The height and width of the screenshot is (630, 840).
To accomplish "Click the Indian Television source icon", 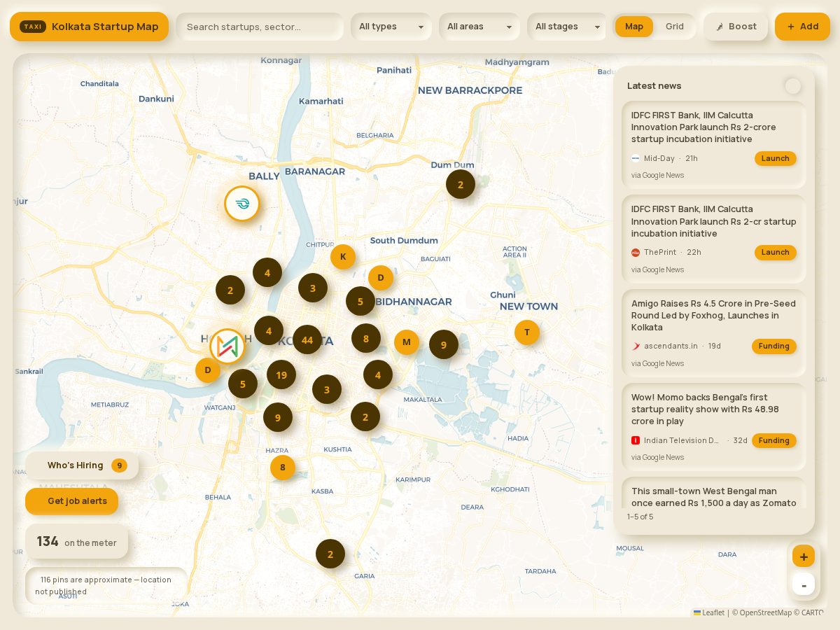I will tap(636, 440).
